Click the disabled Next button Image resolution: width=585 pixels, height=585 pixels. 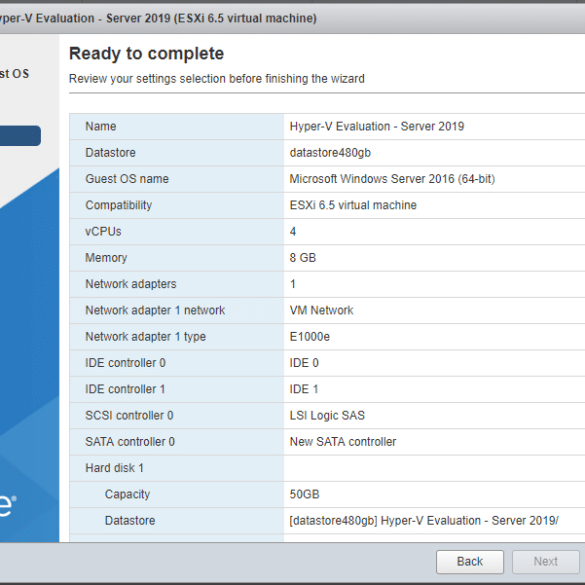tap(545, 561)
